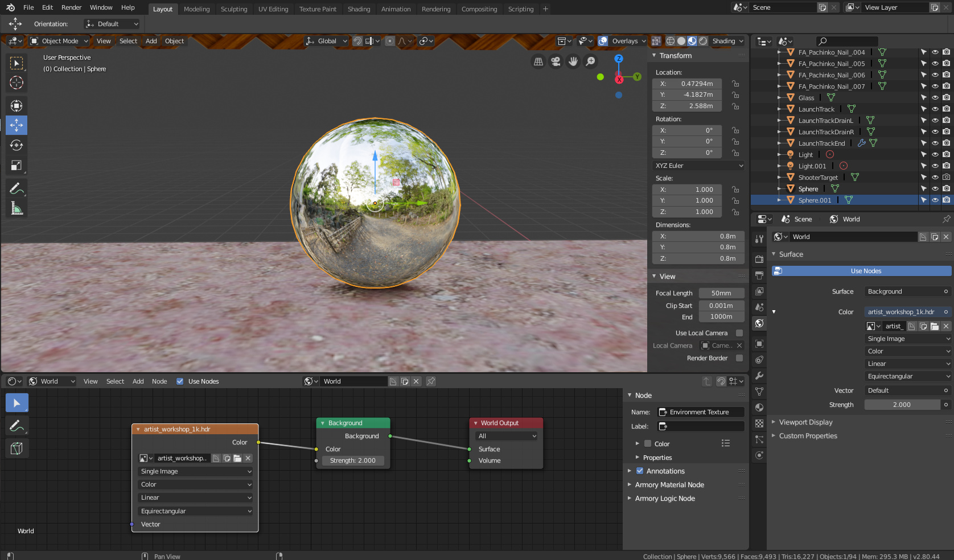The width and height of the screenshot is (954, 560).
Task: Open the World properties tab
Action: click(759, 323)
